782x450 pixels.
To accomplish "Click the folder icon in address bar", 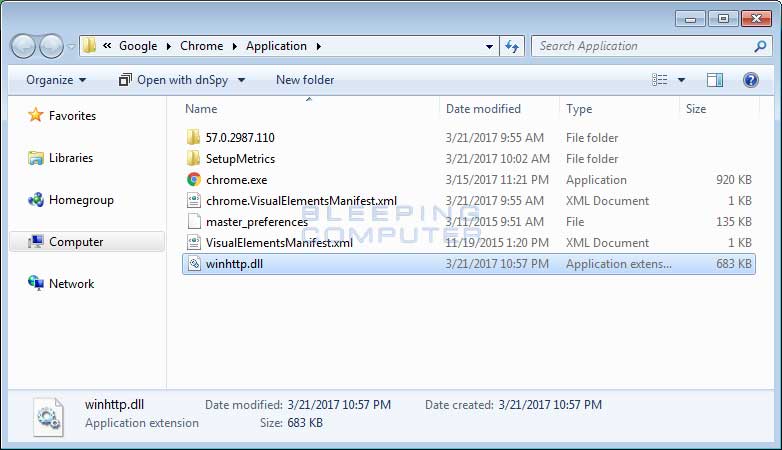I will pos(89,46).
